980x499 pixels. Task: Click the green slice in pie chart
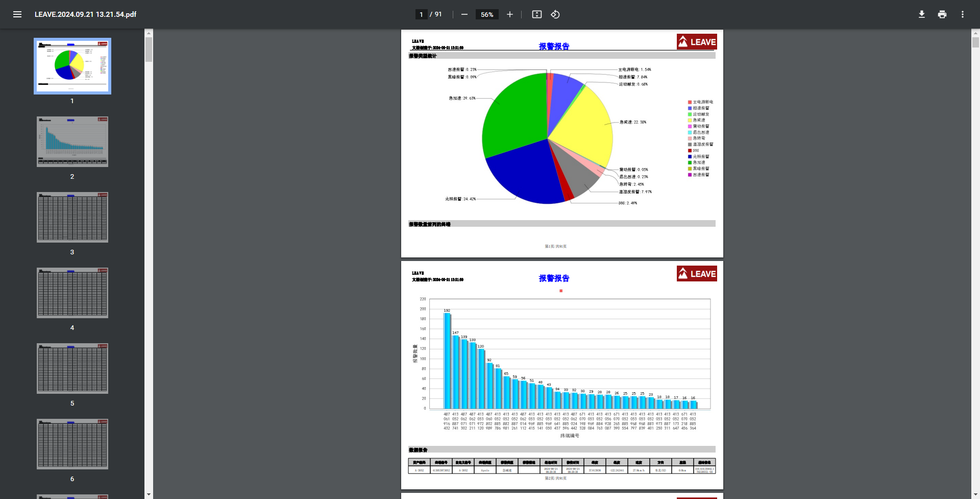tap(513, 117)
